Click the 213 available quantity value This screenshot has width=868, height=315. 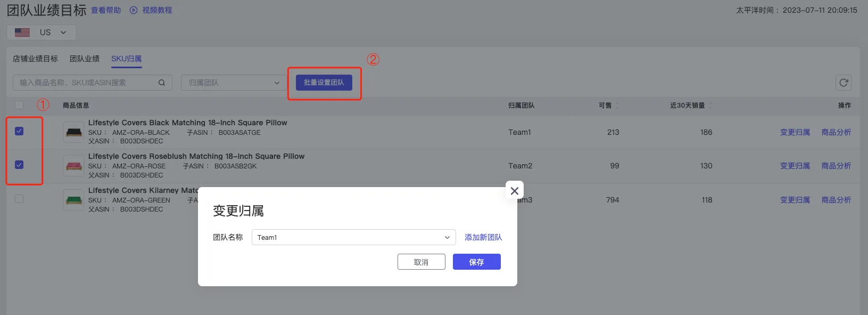[613, 132]
